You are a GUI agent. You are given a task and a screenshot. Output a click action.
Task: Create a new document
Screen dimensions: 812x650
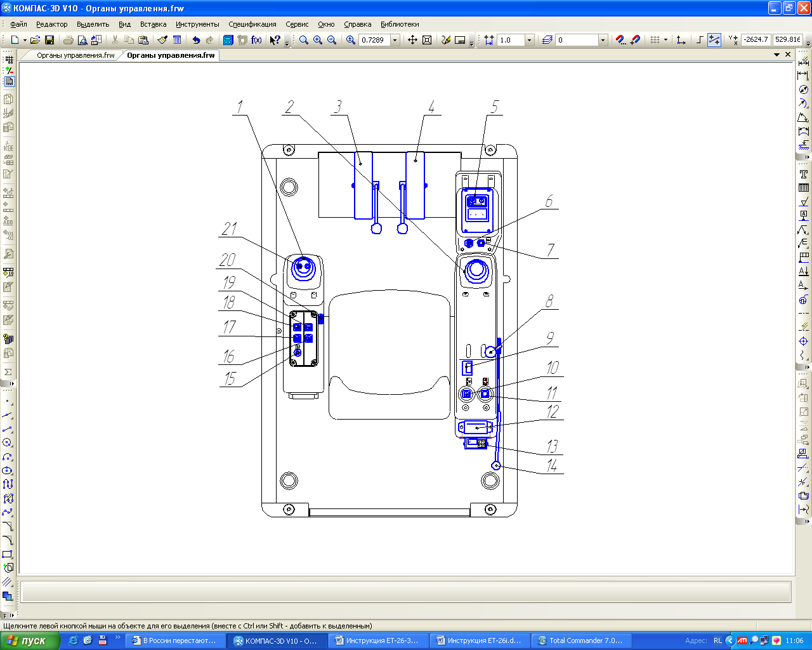(x=15, y=40)
